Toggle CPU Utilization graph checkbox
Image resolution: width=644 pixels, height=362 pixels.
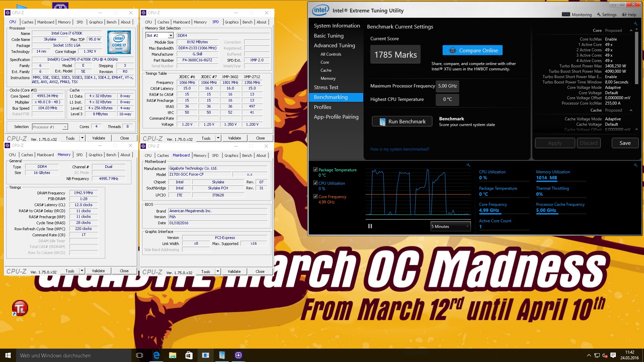click(x=315, y=183)
